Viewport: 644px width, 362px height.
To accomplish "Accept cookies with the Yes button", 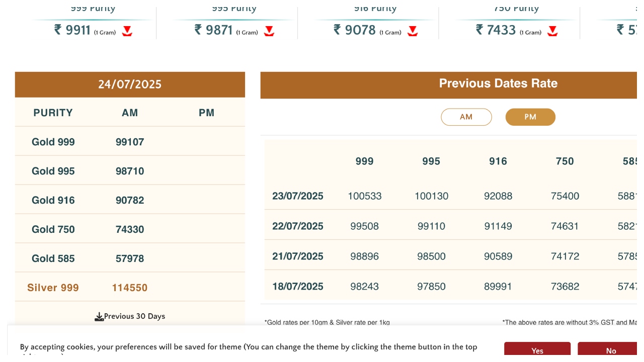I will coord(537,350).
